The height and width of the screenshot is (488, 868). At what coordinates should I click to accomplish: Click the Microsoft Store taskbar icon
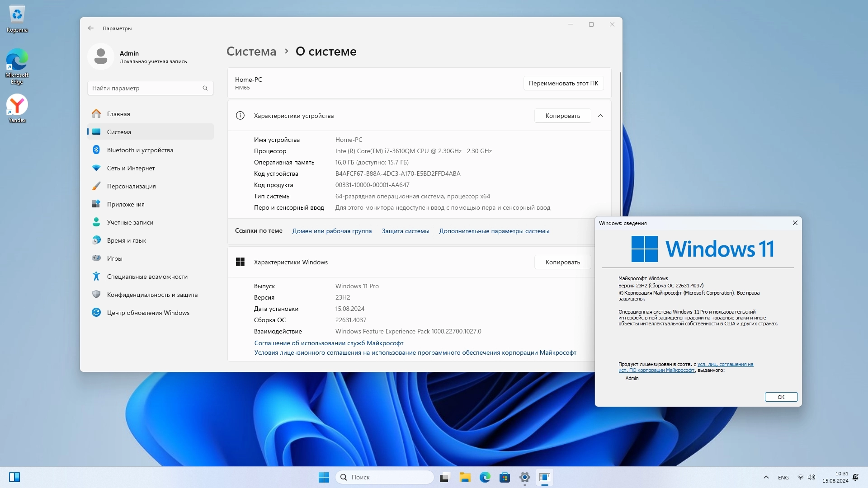pyautogui.click(x=505, y=477)
